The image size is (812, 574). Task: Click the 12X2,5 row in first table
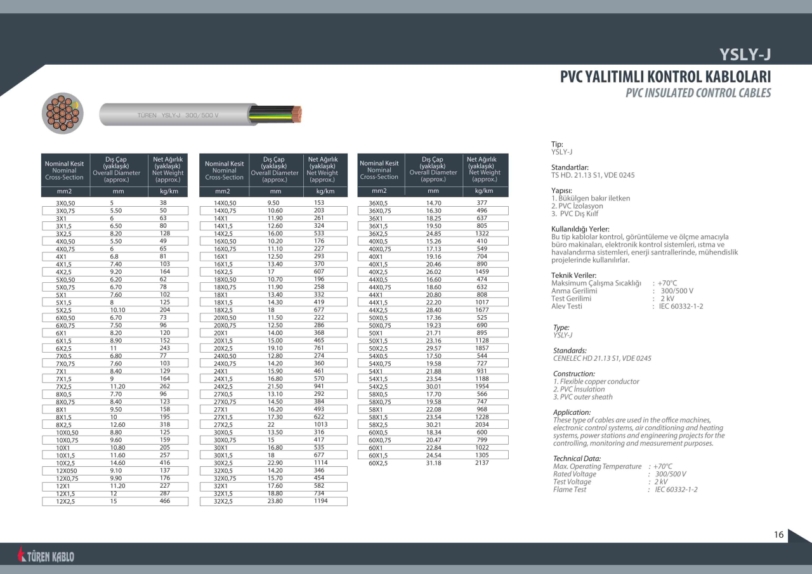coord(66,501)
